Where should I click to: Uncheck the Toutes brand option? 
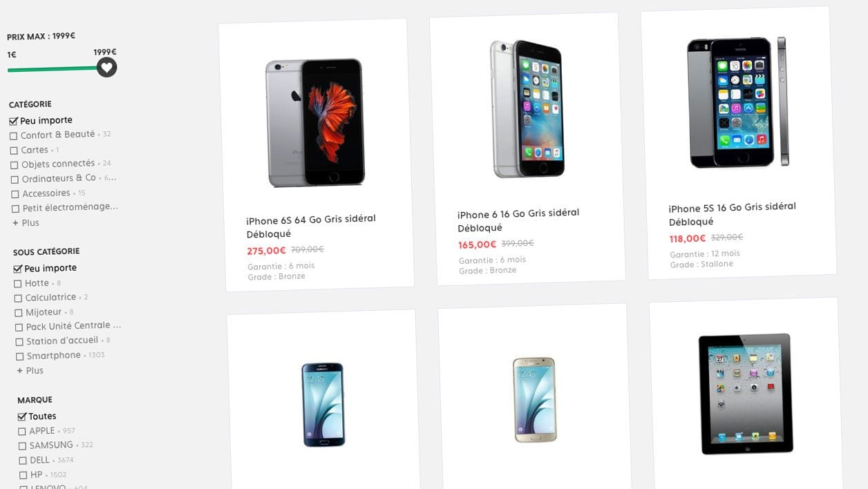21,416
